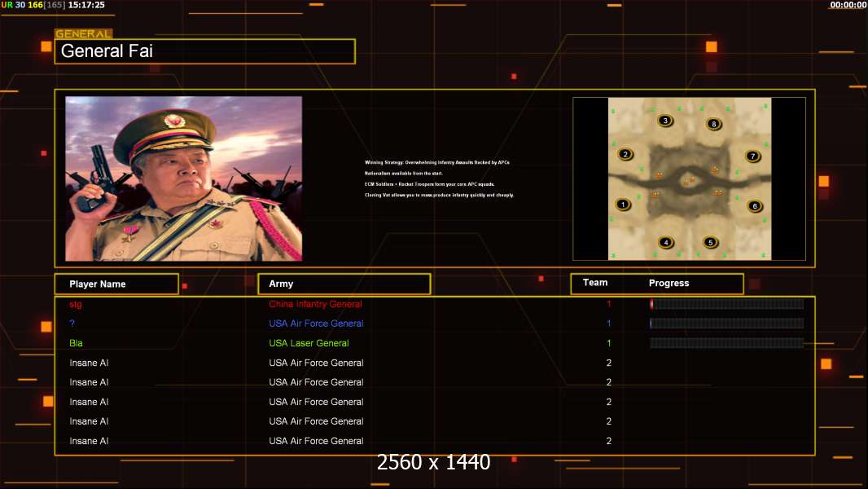
Task: Click the loading progress bar for Bla
Action: click(726, 343)
